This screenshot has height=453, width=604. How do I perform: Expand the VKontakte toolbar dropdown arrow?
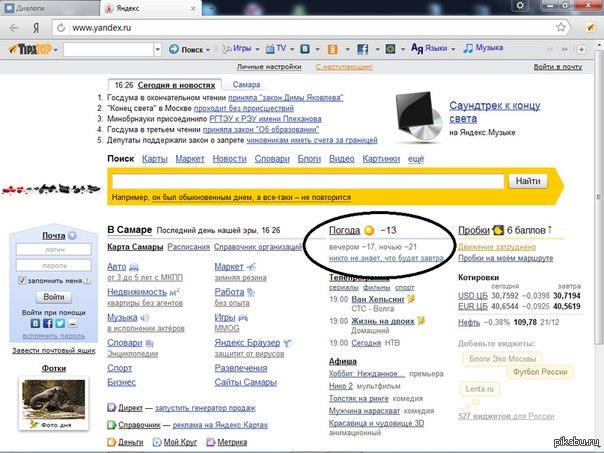click(x=317, y=50)
